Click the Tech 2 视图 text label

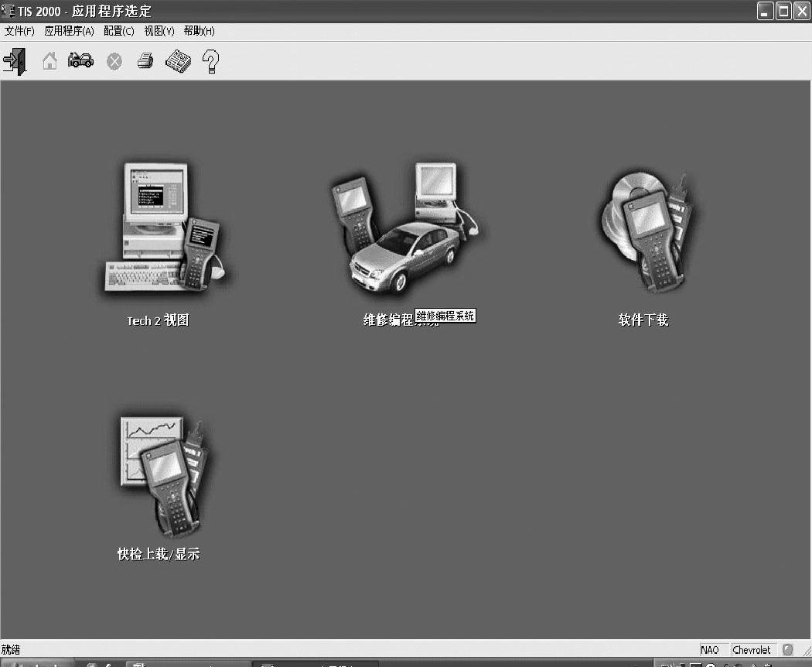click(158, 320)
